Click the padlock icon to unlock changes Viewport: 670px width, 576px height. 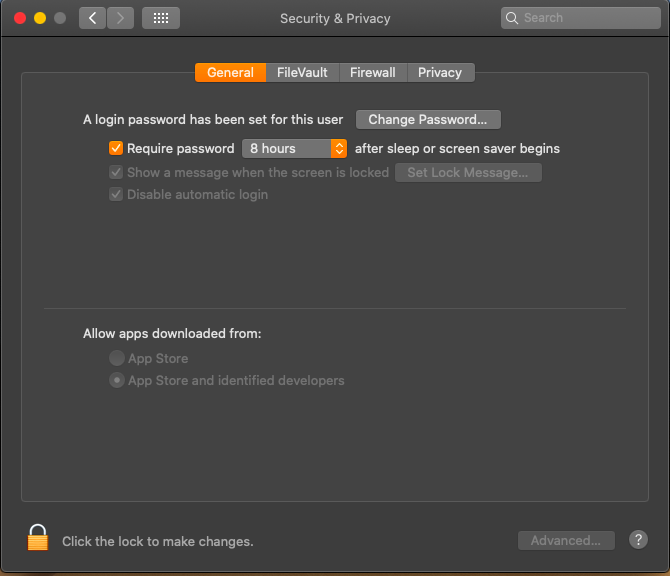[x=38, y=538]
